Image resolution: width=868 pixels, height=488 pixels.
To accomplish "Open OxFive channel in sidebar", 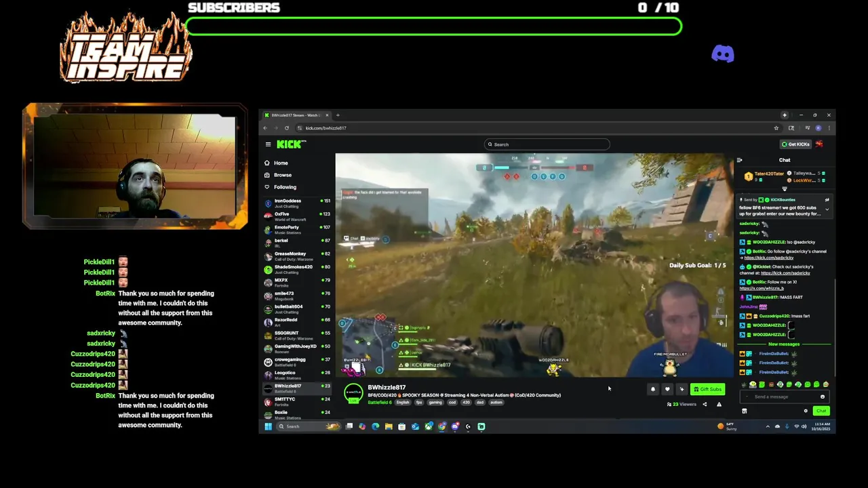I will coord(298,216).
